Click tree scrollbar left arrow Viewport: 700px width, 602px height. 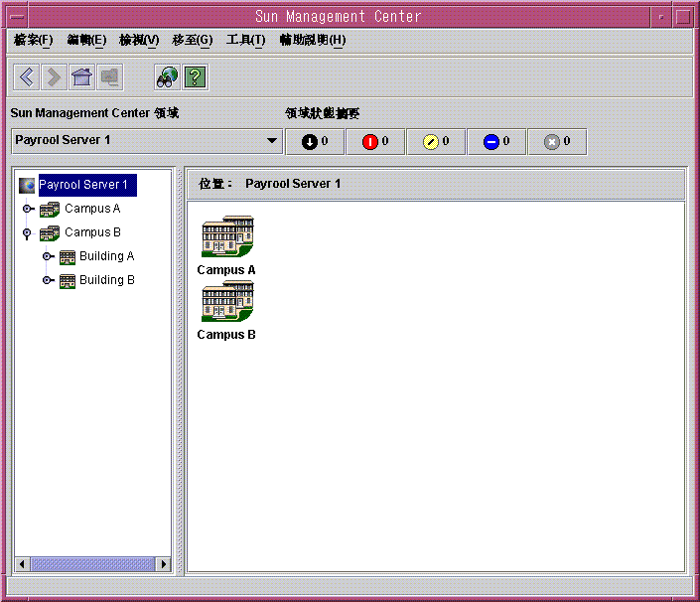(22, 564)
